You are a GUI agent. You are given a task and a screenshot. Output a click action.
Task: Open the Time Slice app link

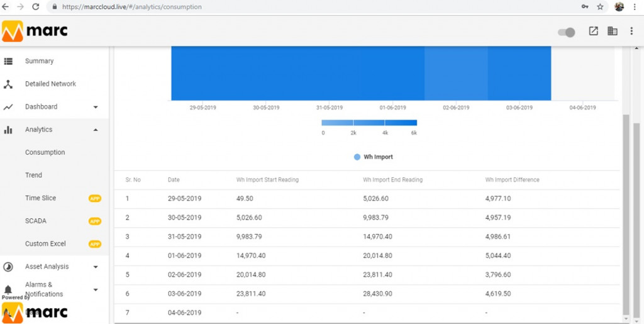point(41,198)
